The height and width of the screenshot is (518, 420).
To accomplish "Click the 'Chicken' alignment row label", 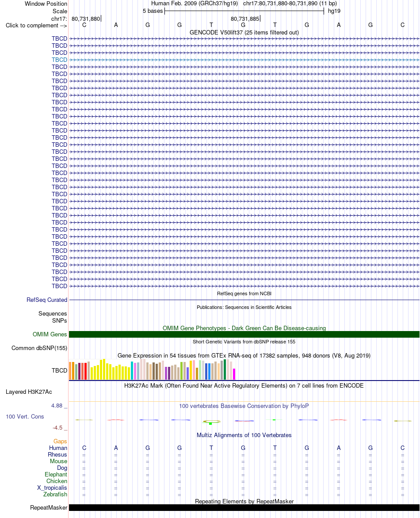I will (57, 481).
